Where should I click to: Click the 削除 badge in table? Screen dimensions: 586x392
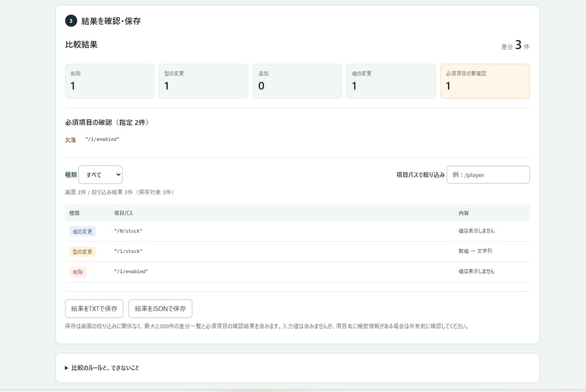(78, 272)
